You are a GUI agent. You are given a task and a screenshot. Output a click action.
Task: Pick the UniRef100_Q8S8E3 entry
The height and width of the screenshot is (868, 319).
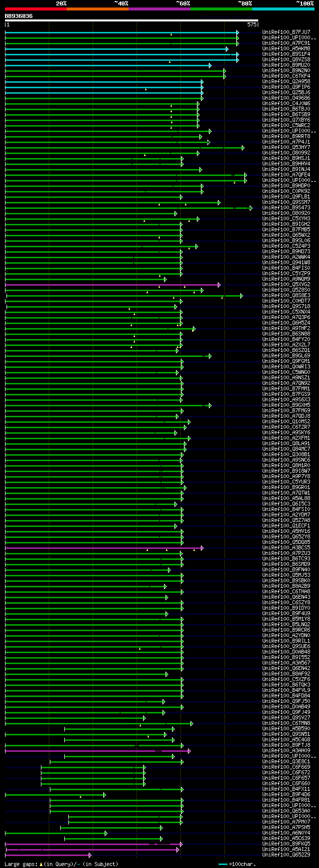286,296
